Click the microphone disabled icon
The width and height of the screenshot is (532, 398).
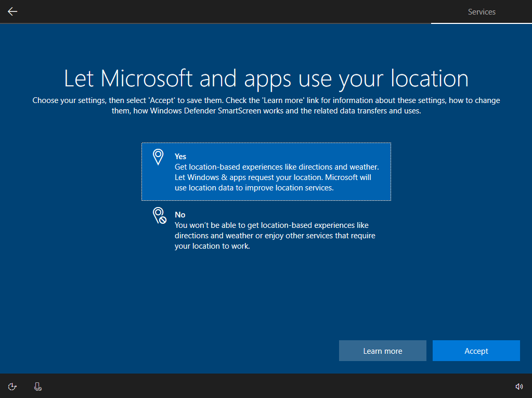click(37, 387)
